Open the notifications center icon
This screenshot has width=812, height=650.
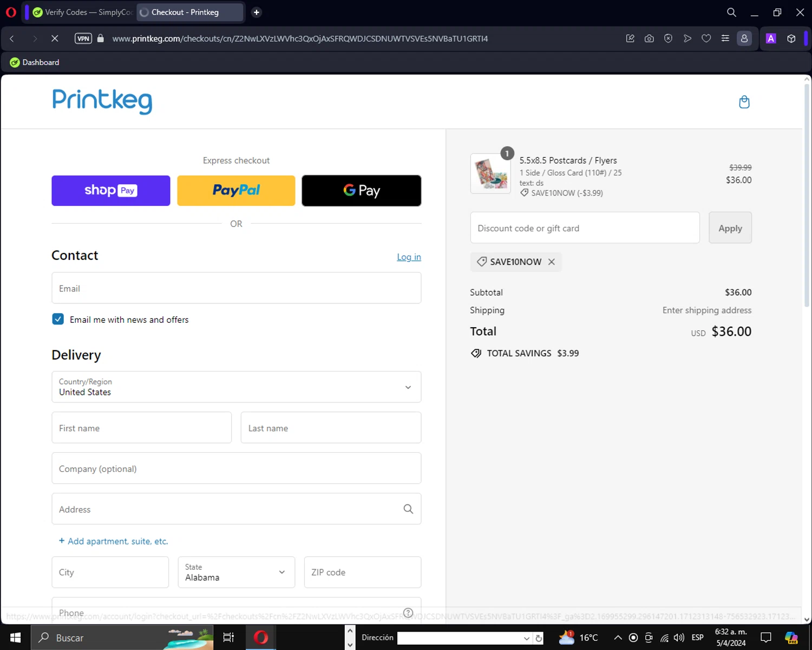coord(765,638)
